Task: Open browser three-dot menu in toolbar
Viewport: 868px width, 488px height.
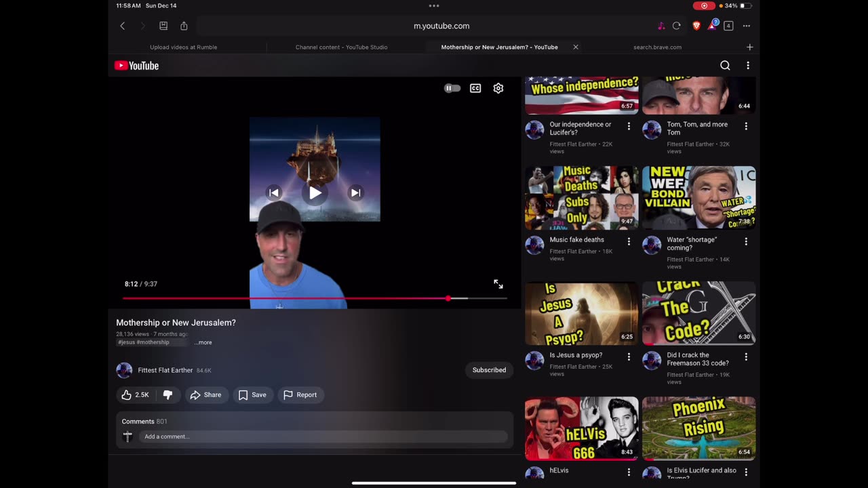Action: tap(747, 26)
